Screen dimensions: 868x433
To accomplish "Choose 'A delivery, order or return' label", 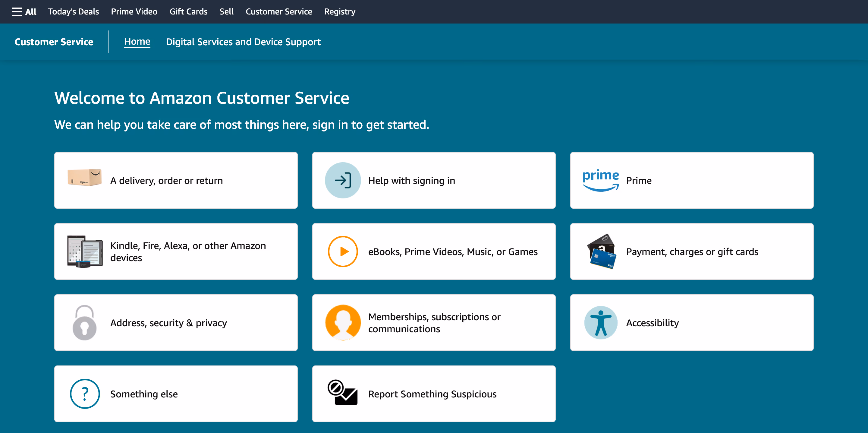I will 166,180.
